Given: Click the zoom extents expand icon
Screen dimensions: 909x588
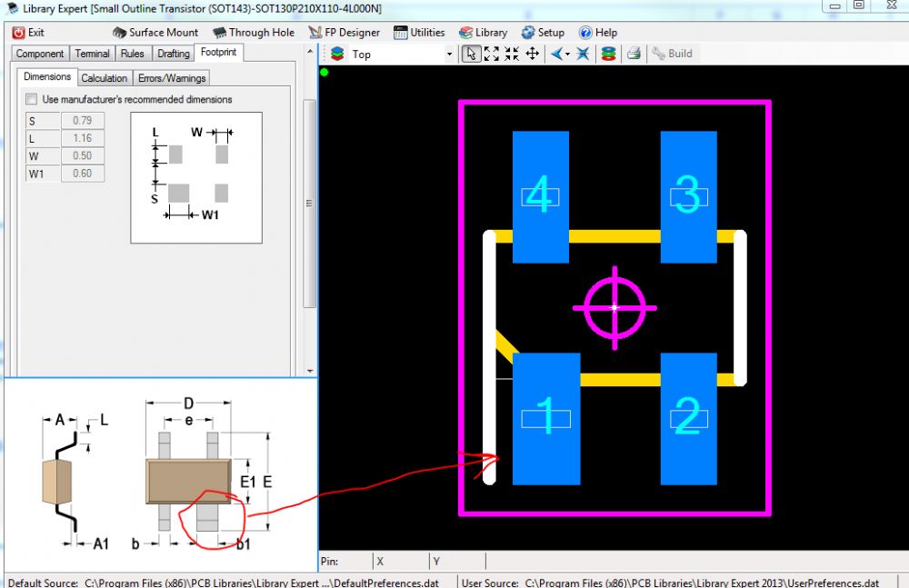Looking at the screenshot, I should (492, 54).
